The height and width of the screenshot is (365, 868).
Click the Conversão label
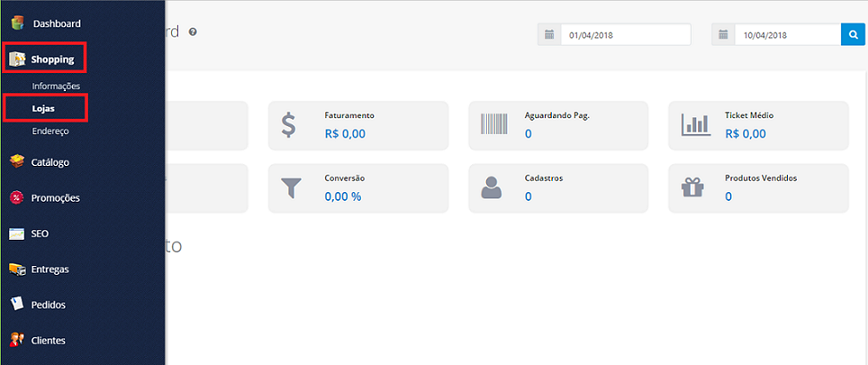click(345, 178)
